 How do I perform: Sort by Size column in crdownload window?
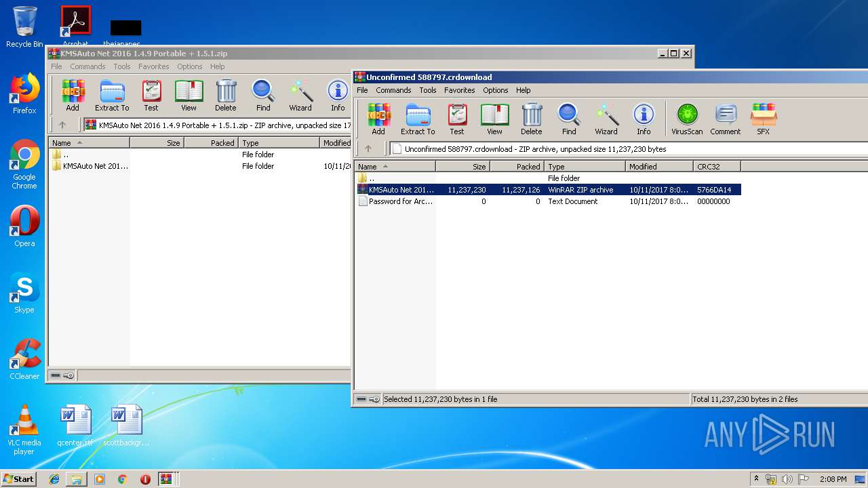463,166
